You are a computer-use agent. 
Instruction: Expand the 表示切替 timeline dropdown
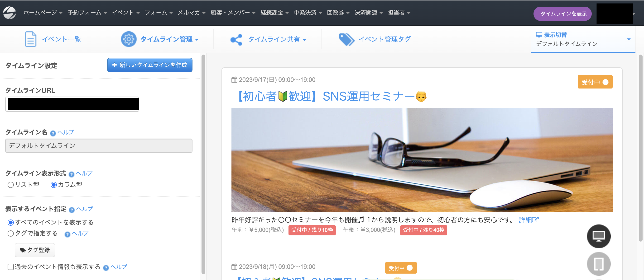pyautogui.click(x=629, y=39)
